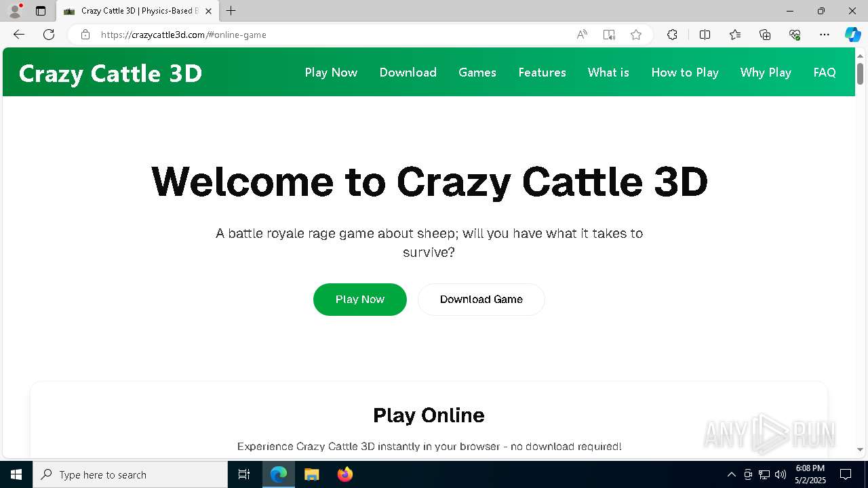Open Why Play in the site navigation
This screenshot has width=868, height=488.
click(766, 73)
